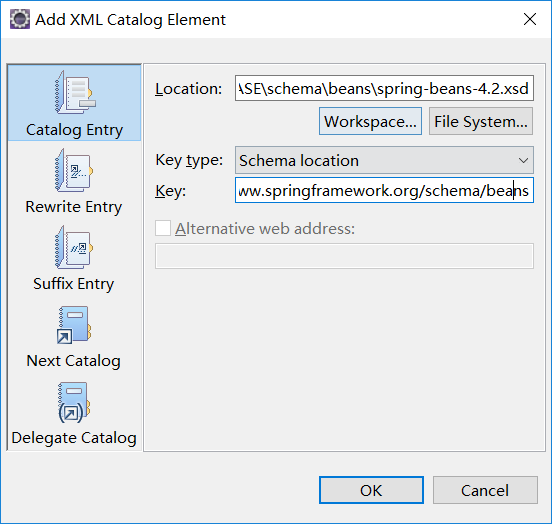Select the Catalog Entry icon

click(75, 93)
